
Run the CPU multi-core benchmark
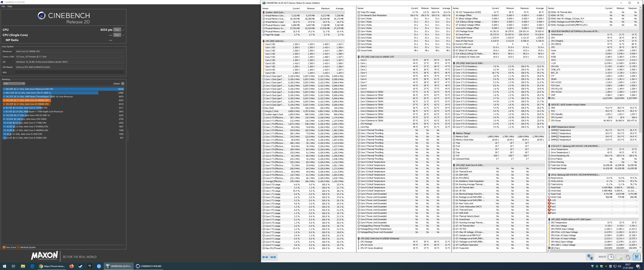point(117,30)
